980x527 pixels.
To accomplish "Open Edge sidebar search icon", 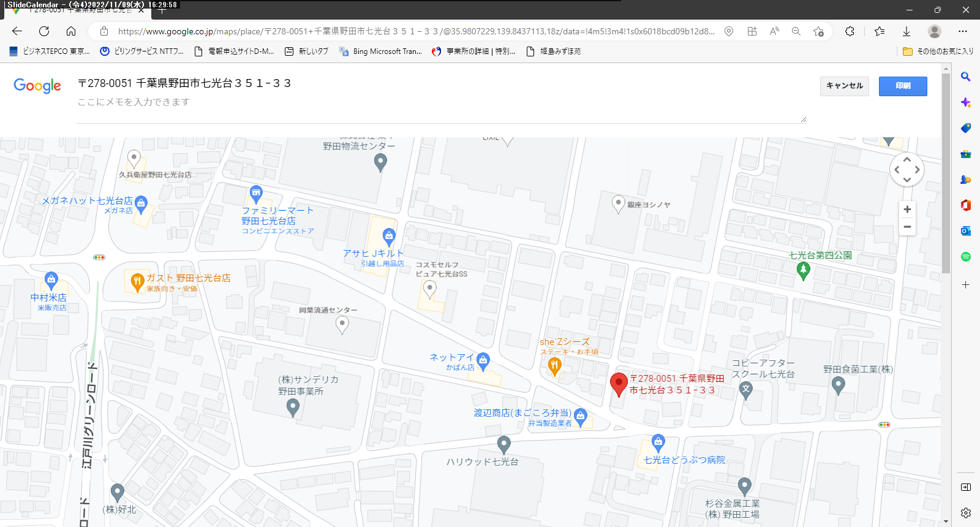I will click(x=966, y=77).
